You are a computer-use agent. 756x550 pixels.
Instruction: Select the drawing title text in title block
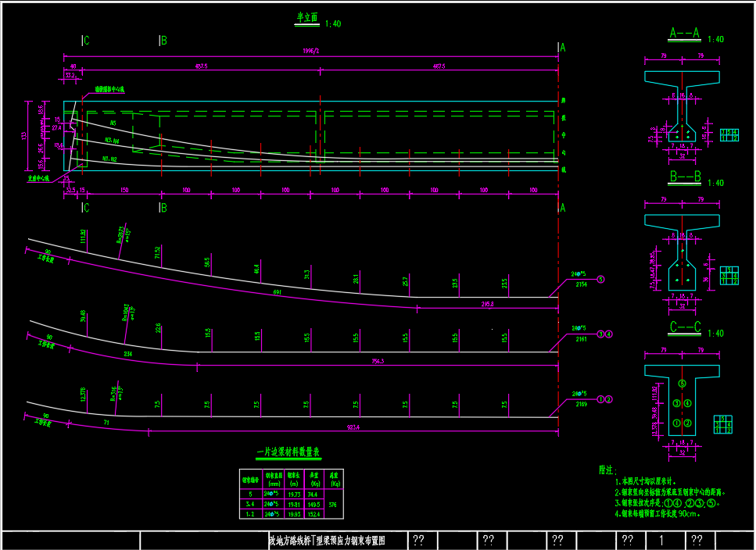click(x=326, y=541)
